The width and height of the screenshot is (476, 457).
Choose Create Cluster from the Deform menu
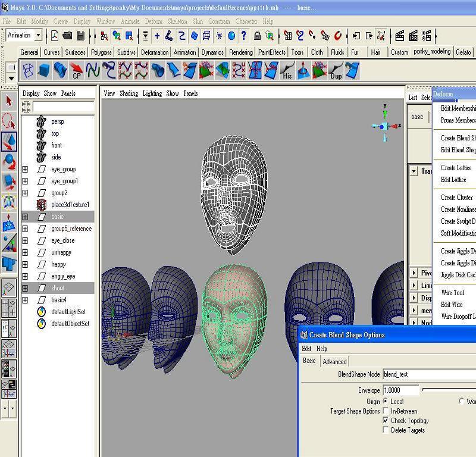[x=456, y=198]
